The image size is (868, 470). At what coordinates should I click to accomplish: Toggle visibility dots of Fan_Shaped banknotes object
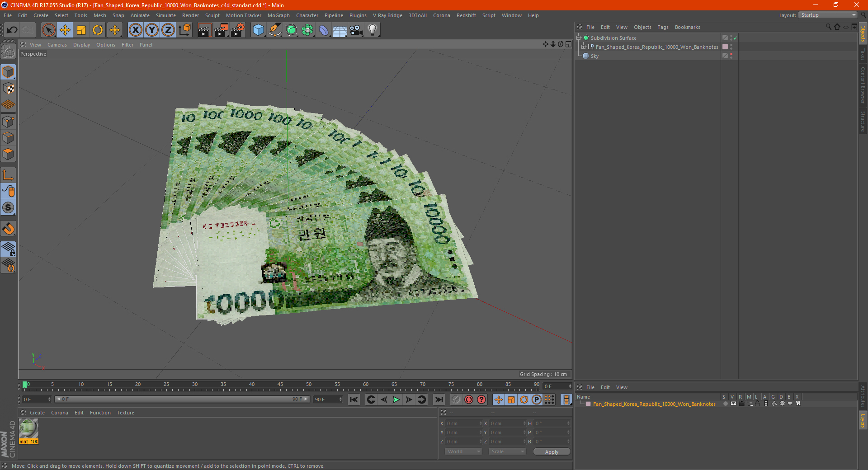731,47
